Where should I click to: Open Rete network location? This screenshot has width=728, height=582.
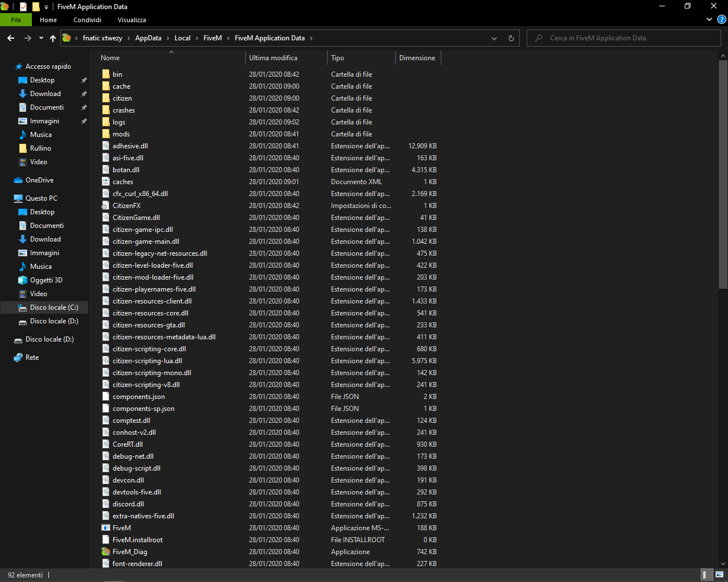(x=32, y=357)
